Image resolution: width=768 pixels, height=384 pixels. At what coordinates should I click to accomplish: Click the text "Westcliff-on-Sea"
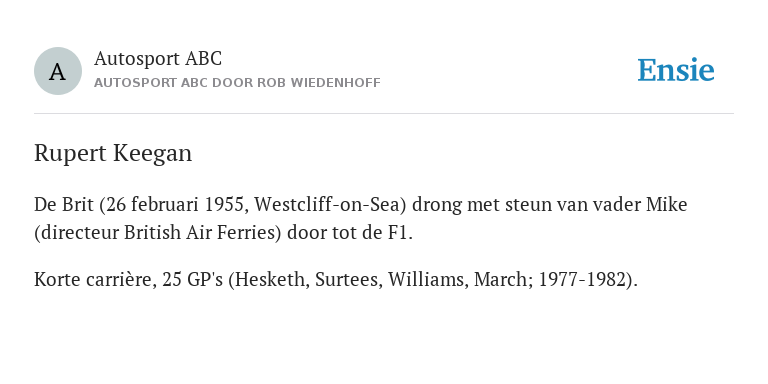point(327,204)
